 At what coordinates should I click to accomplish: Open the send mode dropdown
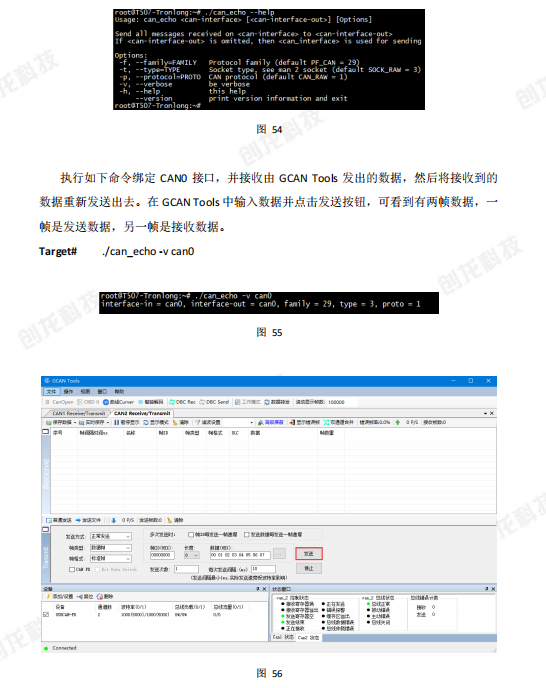coord(111,536)
